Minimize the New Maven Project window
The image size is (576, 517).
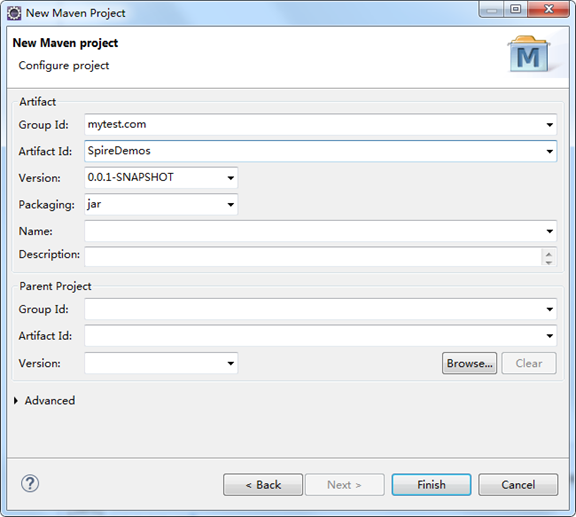tap(492, 9)
